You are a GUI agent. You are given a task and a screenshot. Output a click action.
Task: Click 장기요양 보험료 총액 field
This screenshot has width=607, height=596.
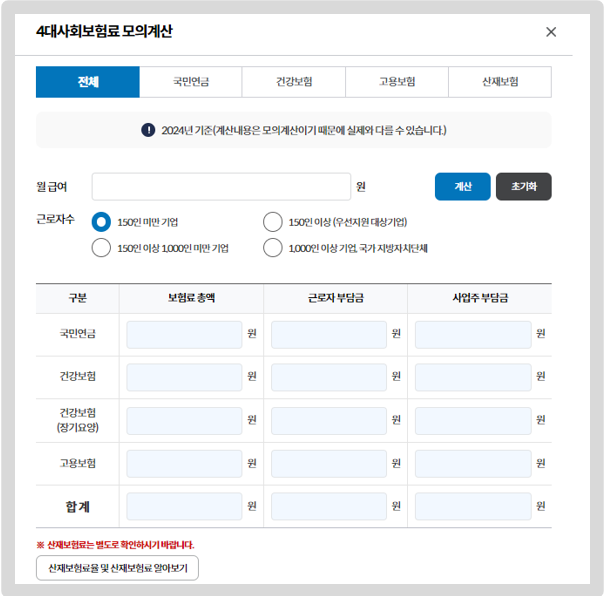pyautogui.click(x=184, y=421)
